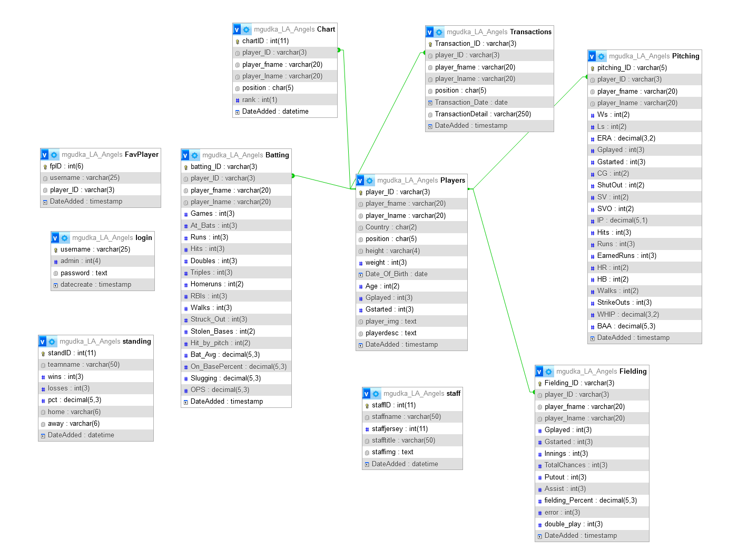Click date type icon beside Transaction_Date
The height and width of the screenshot is (560, 738).
point(430,103)
